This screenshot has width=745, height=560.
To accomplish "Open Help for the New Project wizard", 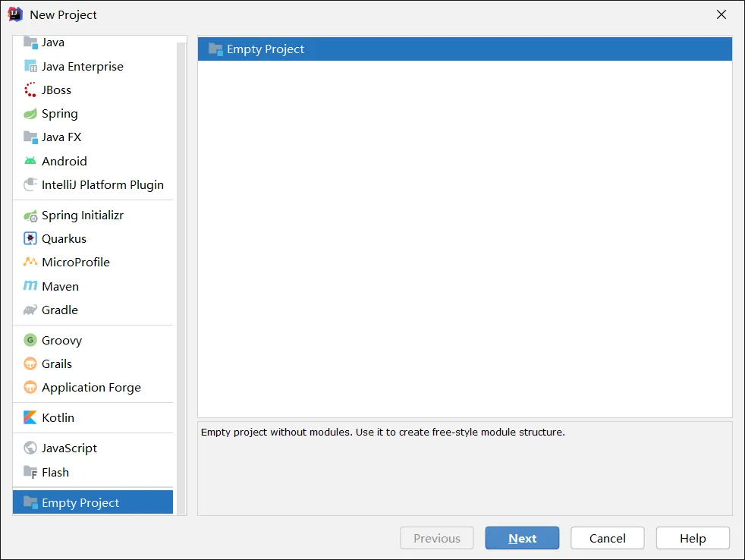I will click(x=693, y=538).
